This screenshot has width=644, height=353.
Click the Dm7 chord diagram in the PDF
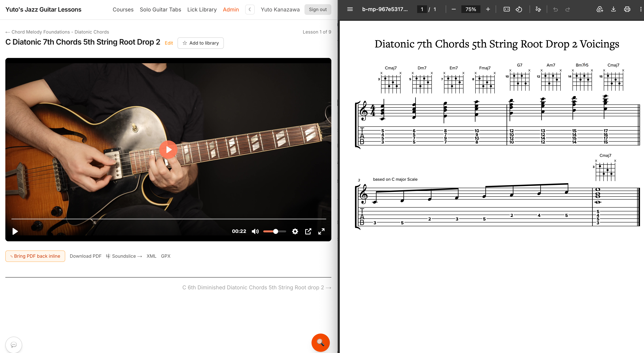(422, 83)
